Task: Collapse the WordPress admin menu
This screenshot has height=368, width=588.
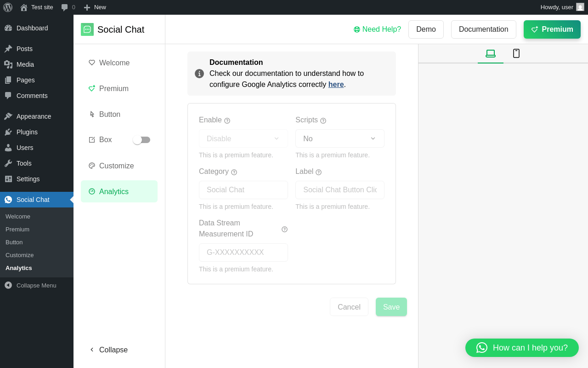Action: coord(30,285)
